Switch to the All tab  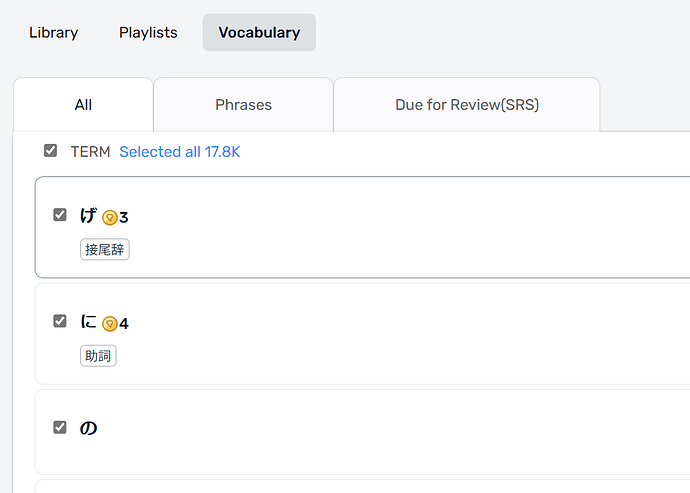[x=83, y=104]
